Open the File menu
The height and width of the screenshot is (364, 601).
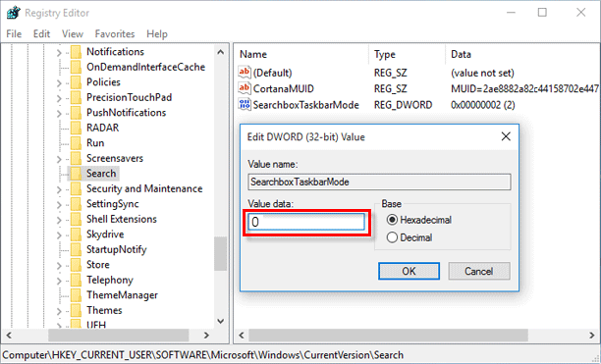click(x=14, y=34)
